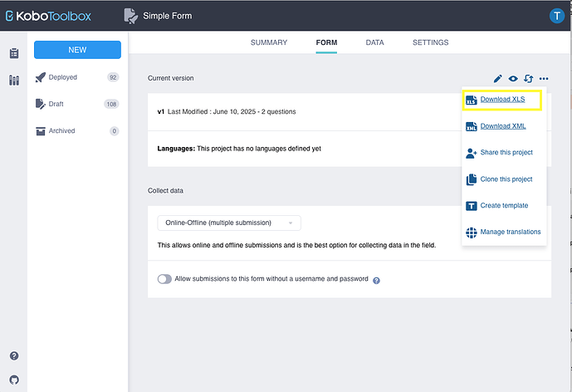572x392 pixels.
Task: Click the XML file icon in the menu
Action: coord(471,126)
